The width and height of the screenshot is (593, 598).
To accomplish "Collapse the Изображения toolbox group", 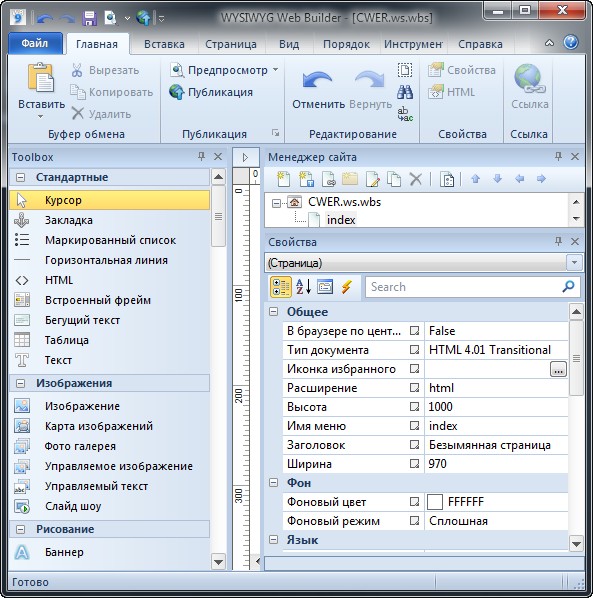I will click(x=20, y=383).
